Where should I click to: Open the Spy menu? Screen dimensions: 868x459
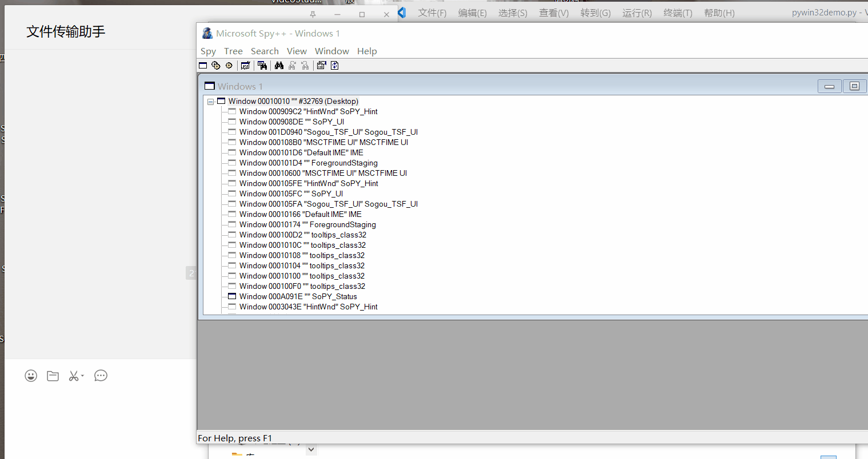pos(208,51)
